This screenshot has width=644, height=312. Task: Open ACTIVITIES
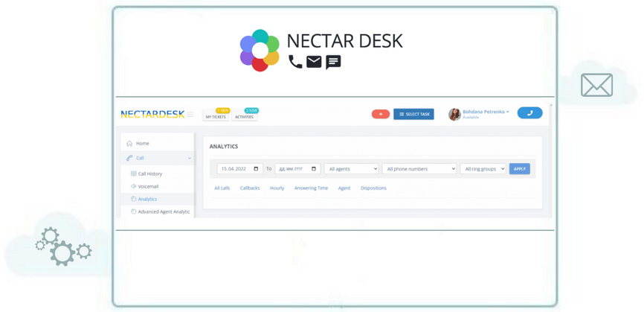pyautogui.click(x=245, y=117)
